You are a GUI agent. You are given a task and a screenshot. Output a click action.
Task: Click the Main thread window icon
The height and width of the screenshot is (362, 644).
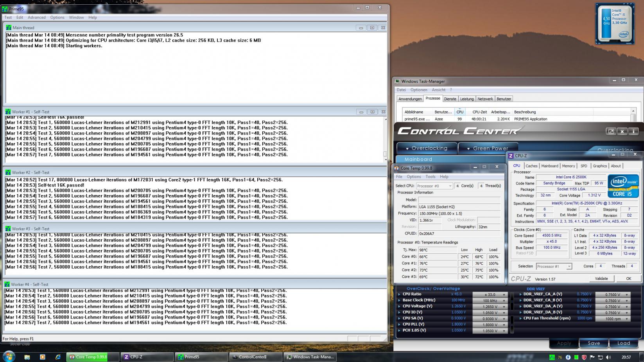(9, 28)
